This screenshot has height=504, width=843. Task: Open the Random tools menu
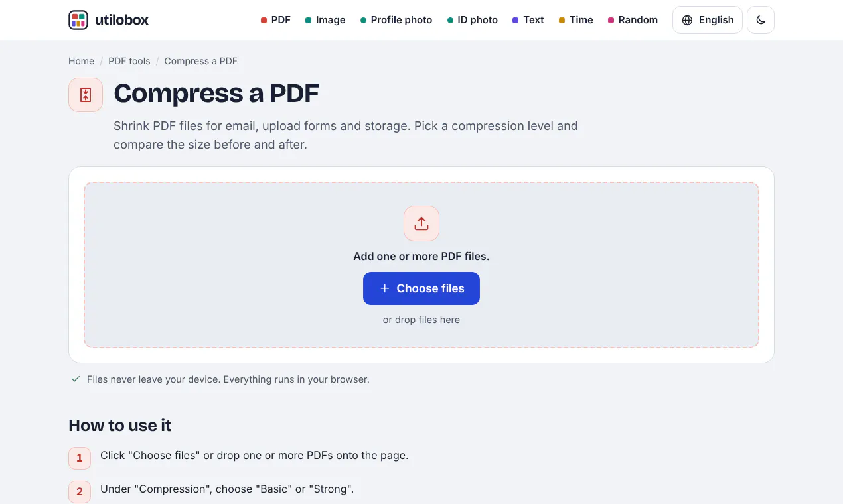[633, 20]
